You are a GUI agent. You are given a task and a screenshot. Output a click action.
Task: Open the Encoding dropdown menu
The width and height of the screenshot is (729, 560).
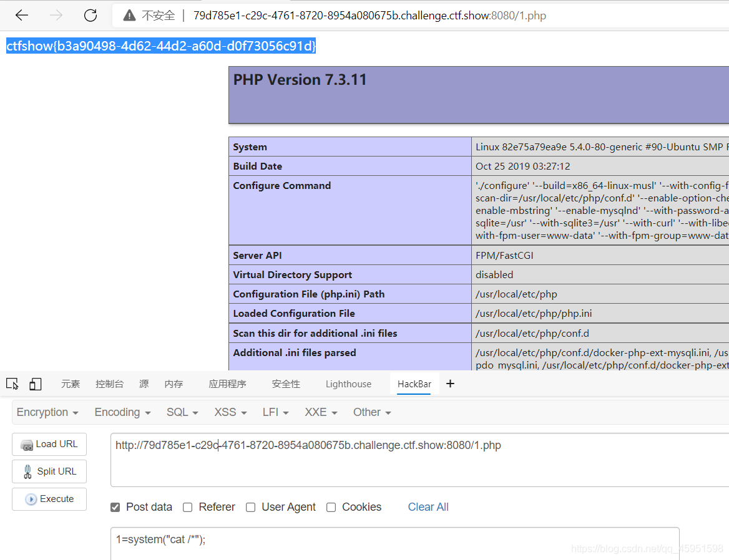coord(122,412)
